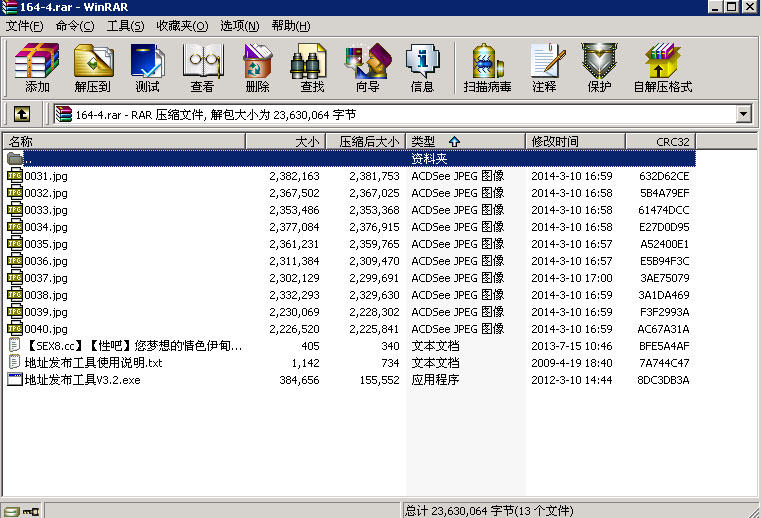762x518 pixels.
Task: Show archive 信息 (Info)
Action: point(422,68)
